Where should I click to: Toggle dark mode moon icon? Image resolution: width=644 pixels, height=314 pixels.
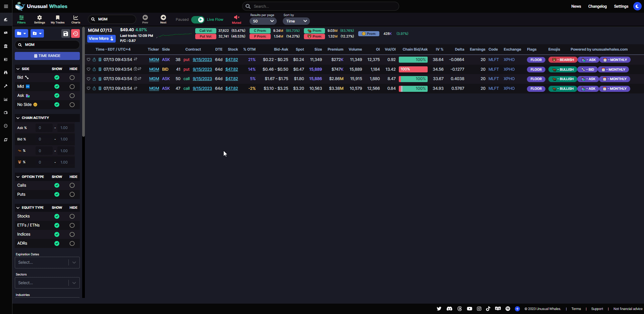637,6
